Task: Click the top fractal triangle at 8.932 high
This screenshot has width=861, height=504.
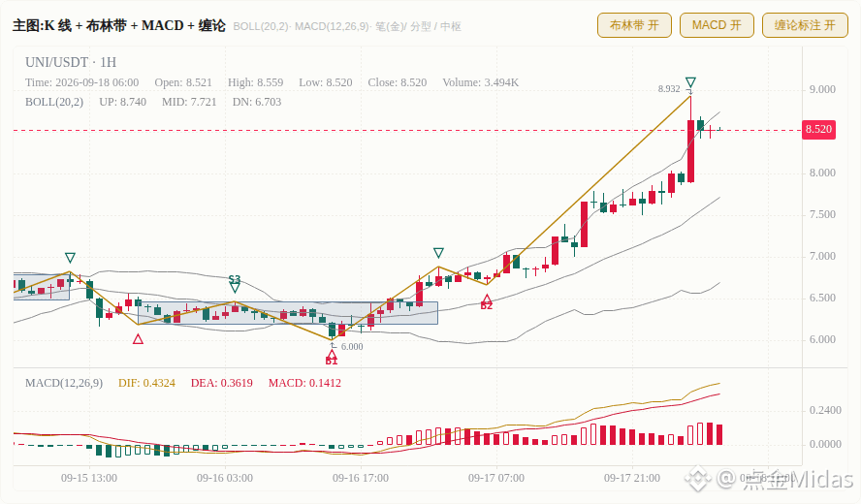Action: pyautogui.click(x=690, y=82)
